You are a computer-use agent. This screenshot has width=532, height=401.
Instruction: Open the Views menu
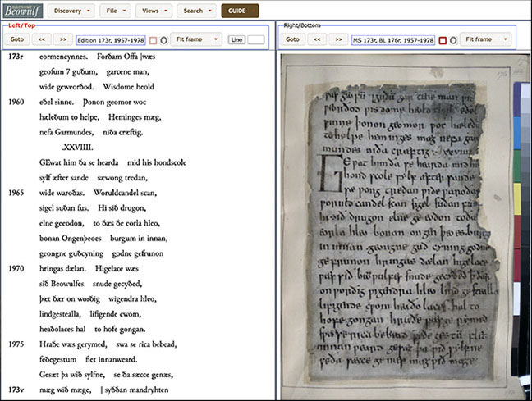click(154, 11)
